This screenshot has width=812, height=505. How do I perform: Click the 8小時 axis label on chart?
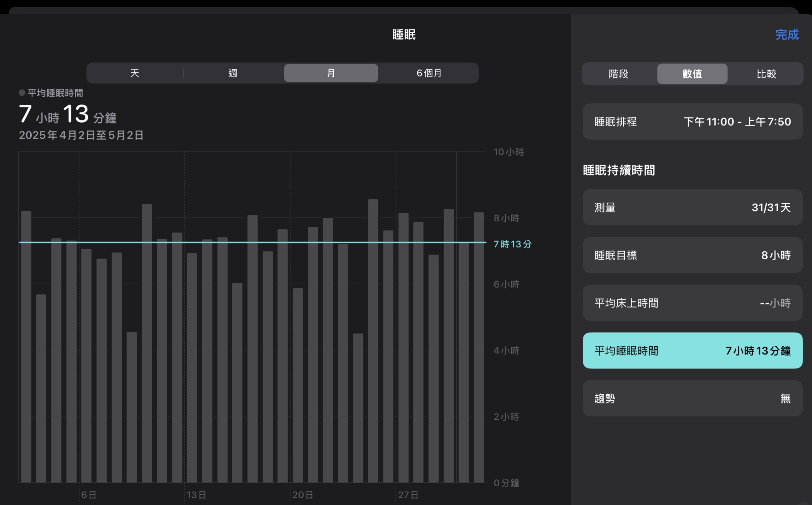(x=506, y=218)
